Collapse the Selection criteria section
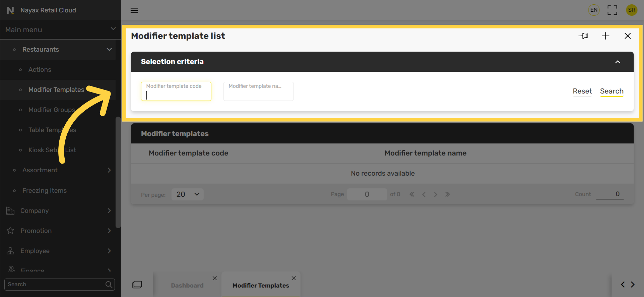Screen dimensions: 644x297 coord(617,62)
